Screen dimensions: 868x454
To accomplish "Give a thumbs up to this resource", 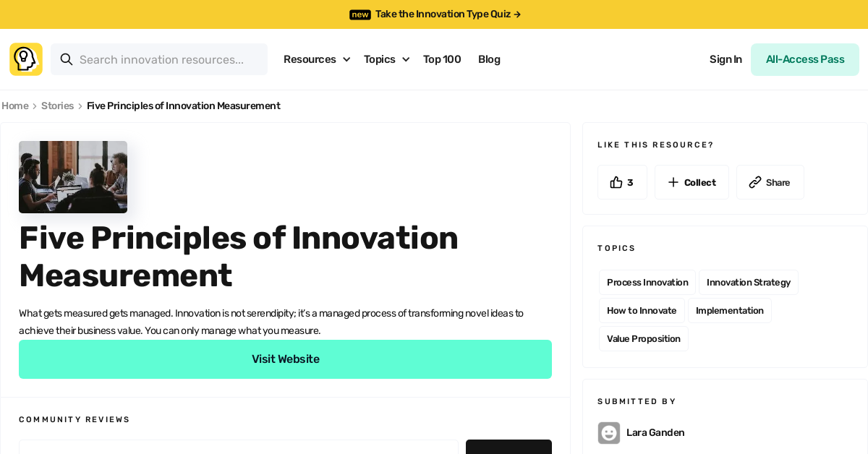I will point(616,182).
